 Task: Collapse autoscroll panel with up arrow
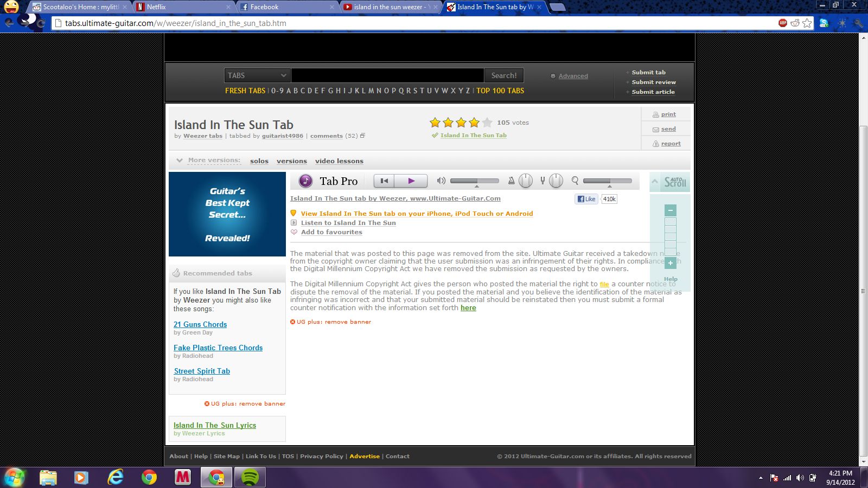655,182
